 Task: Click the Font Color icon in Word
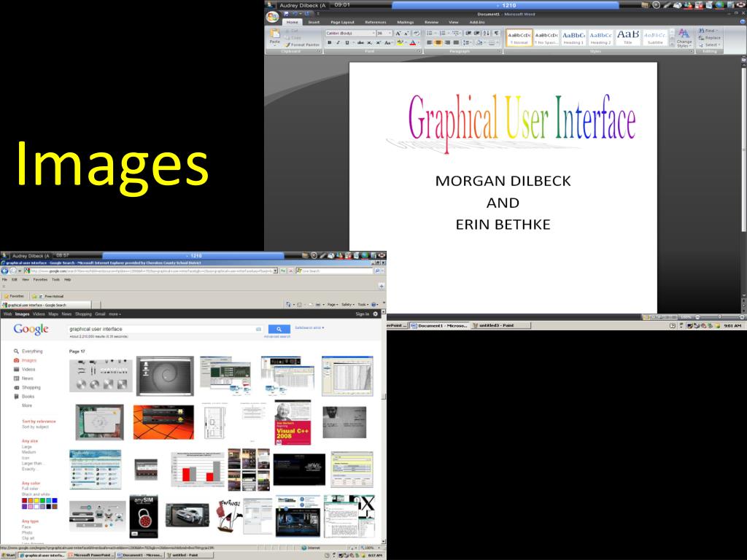[413, 43]
